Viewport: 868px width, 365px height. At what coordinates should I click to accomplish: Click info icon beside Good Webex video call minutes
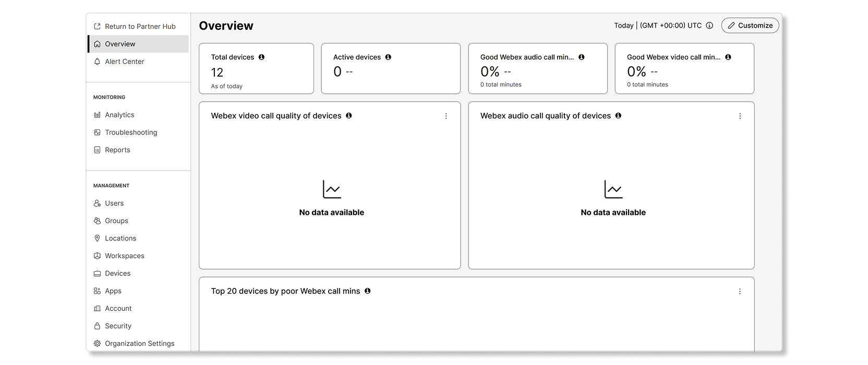click(x=728, y=57)
